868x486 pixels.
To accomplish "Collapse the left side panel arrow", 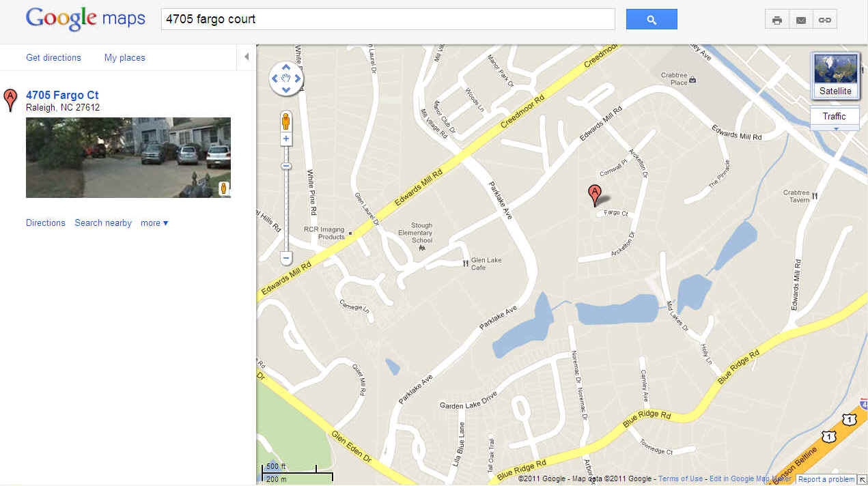I will click(247, 57).
